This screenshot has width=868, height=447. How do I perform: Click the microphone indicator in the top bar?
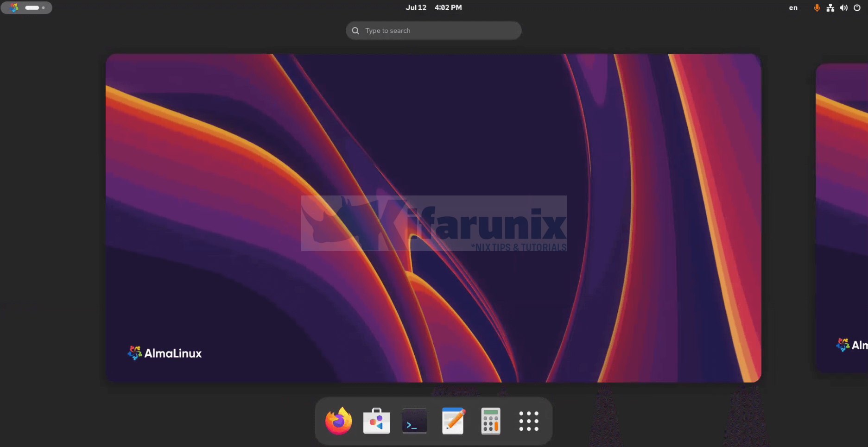click(817, 8)
